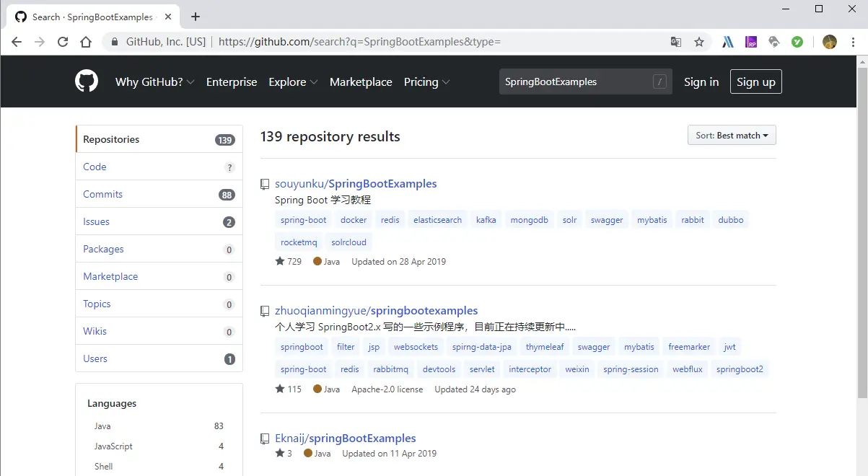Expand the Explore dropdown
Viewport: 868px width, 476px height.
coord(293,81)
